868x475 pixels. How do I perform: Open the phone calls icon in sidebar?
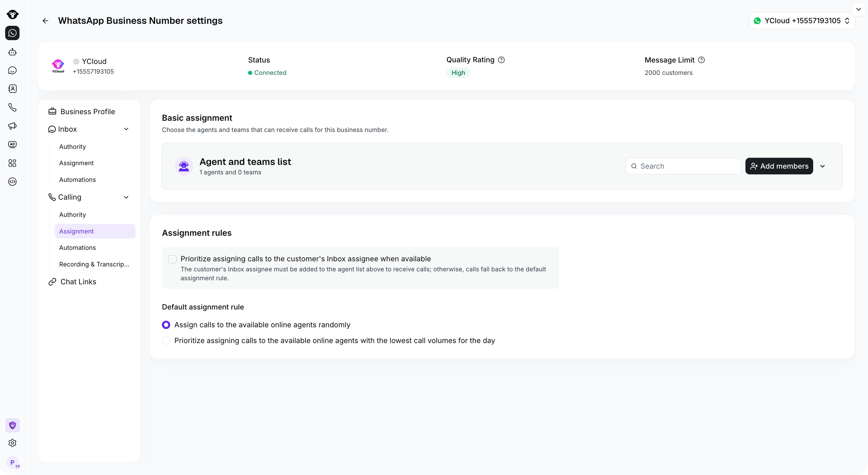tap(12, 107)
